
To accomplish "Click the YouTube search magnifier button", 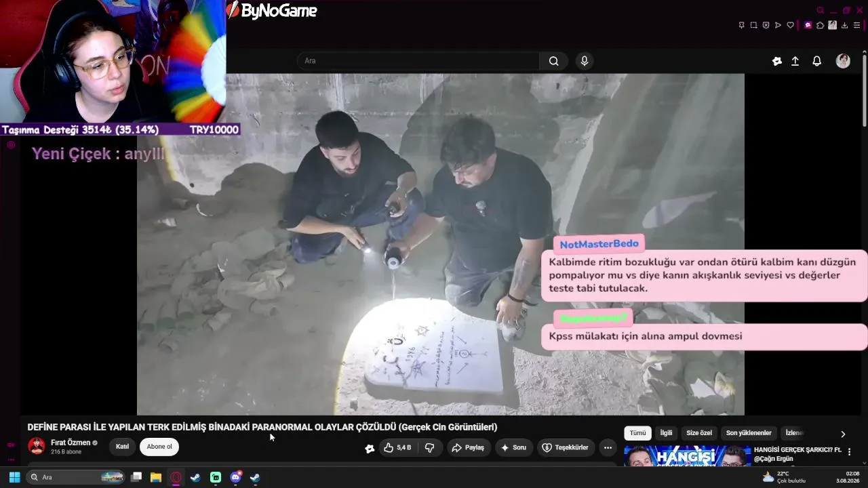I will [x=554, y=61].
